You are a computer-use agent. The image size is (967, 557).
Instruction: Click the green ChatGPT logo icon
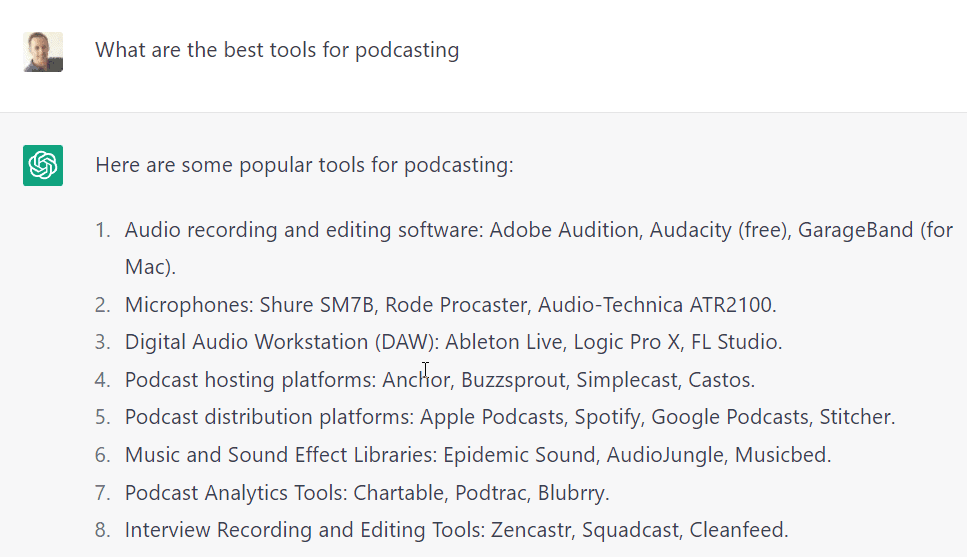(x=43, y=165)
